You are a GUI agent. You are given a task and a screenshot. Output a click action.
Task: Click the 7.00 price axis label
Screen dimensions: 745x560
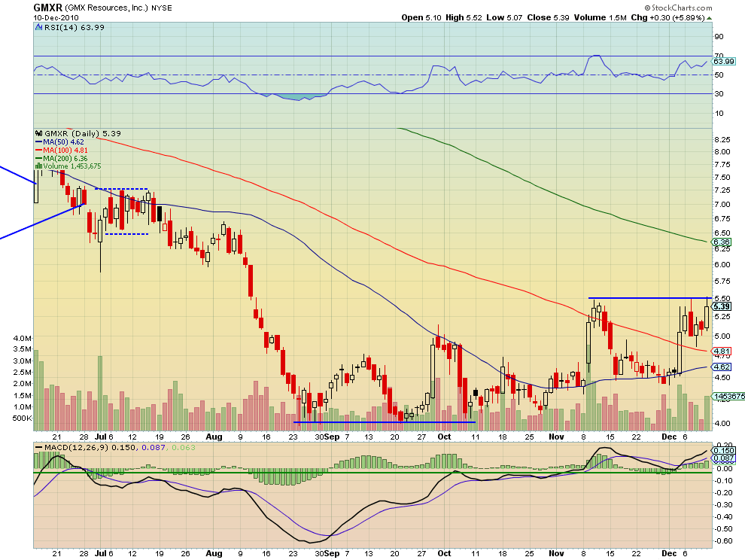(x=722, y=205)
